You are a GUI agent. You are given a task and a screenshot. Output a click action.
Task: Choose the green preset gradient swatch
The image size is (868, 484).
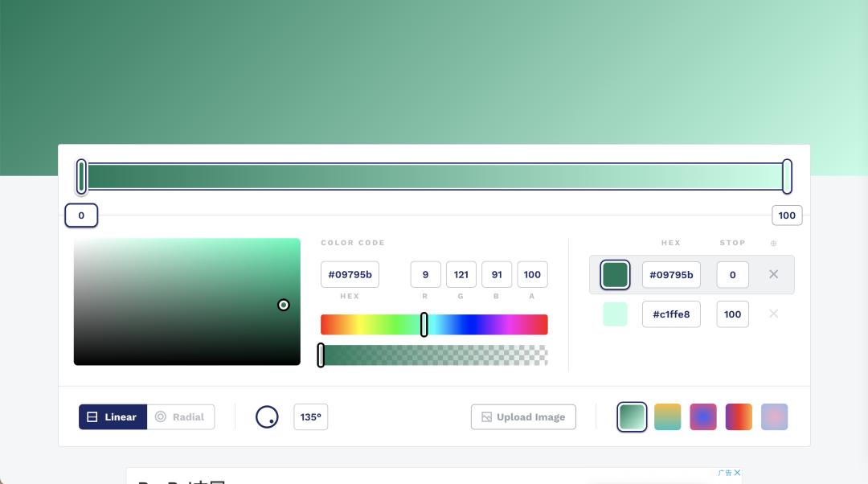coord(632,417)
